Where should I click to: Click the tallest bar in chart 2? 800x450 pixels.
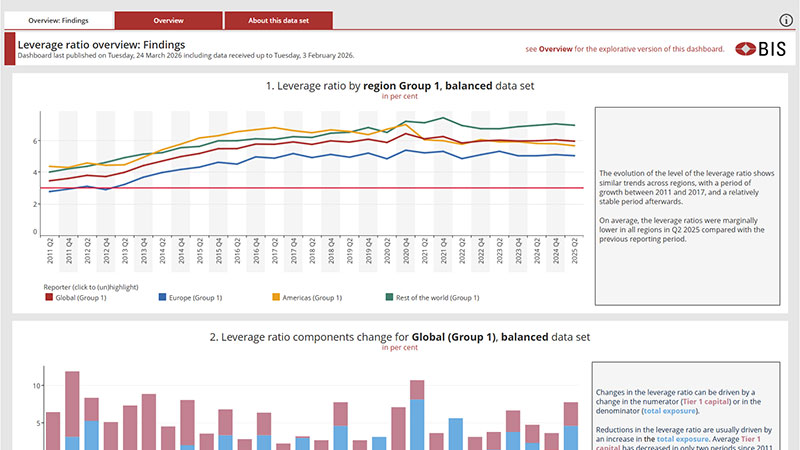pyautogui.click(x=72, y=411)
